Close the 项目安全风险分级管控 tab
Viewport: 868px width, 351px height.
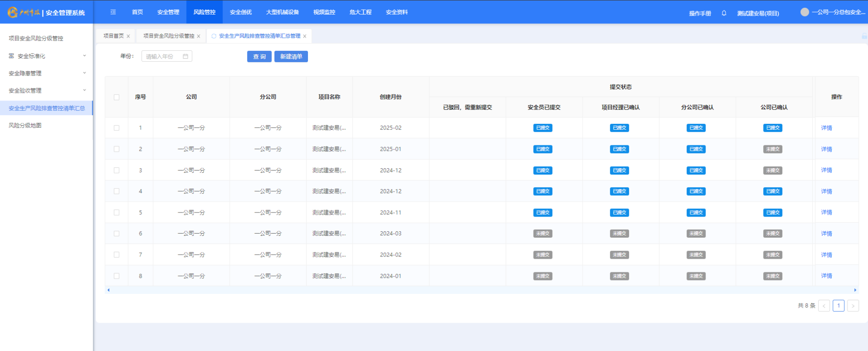199,36
